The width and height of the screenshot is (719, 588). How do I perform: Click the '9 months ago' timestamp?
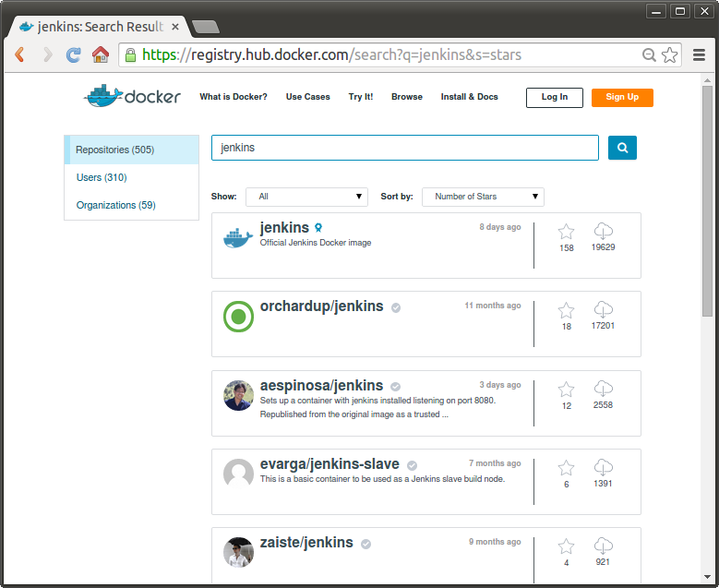tap(495, 542)
